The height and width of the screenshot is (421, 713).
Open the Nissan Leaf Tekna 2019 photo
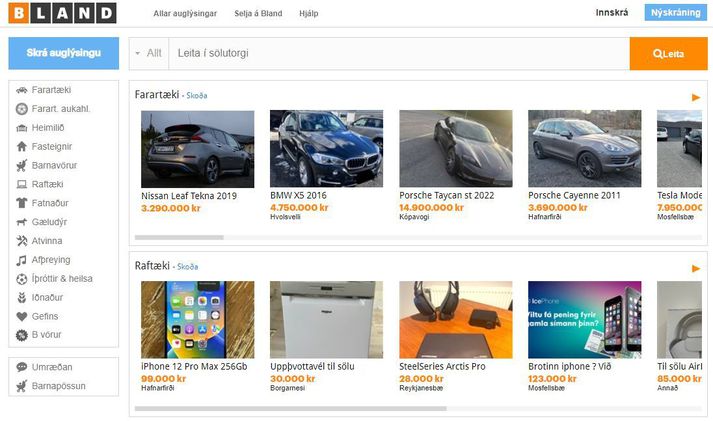(197, 149)
